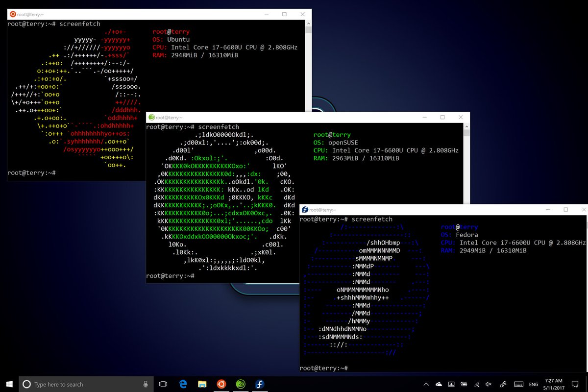
Task: Click the CPU line in Ubuntu window
Action: click(x=225, y=48)
